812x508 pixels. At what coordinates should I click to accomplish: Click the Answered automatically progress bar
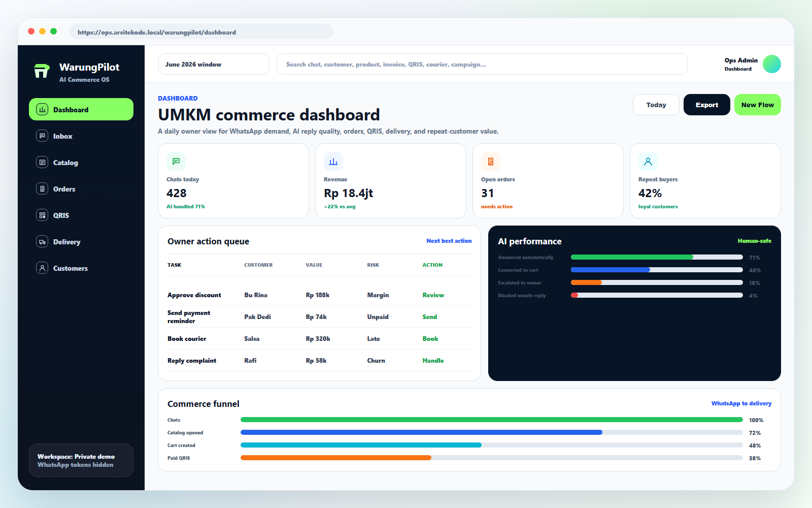[x=657, y=257]
